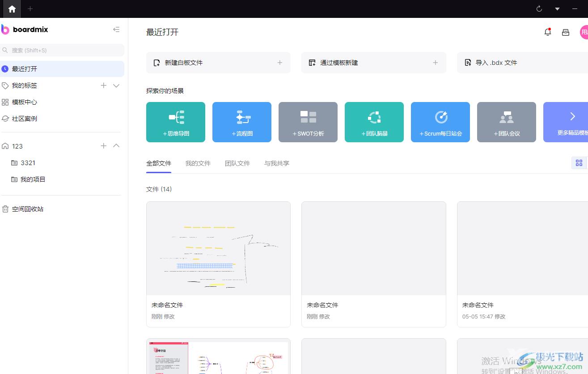Switch to grid view
Image resolution: width=588 pixels, height=374 pixels.
[579, 163]
